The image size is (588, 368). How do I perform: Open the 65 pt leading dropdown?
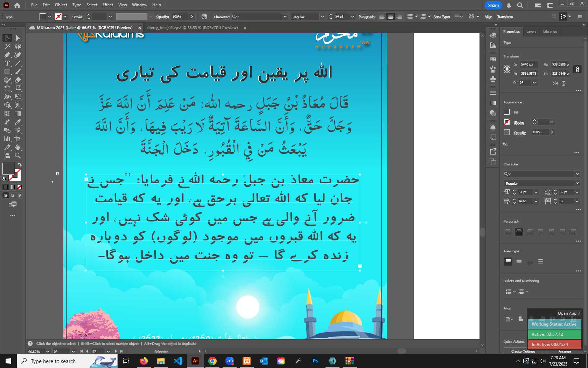point(577,192)
